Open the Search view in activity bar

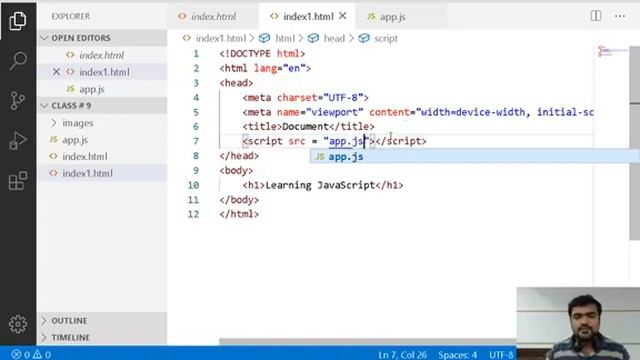[x=18, y=61]
